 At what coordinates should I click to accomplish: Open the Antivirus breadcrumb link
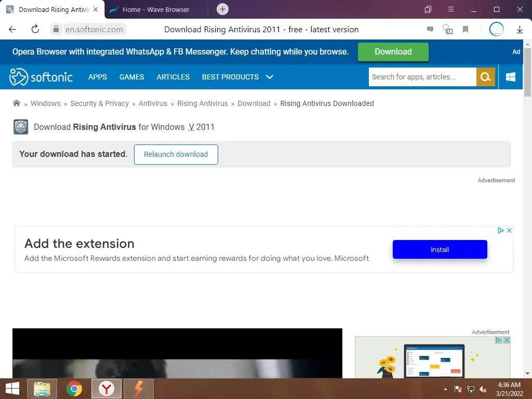point(153,103)
